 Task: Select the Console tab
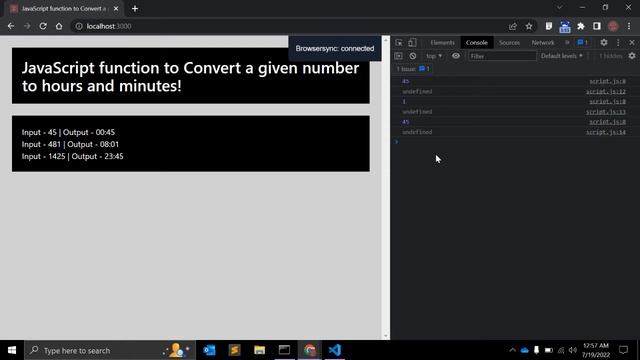476,42
